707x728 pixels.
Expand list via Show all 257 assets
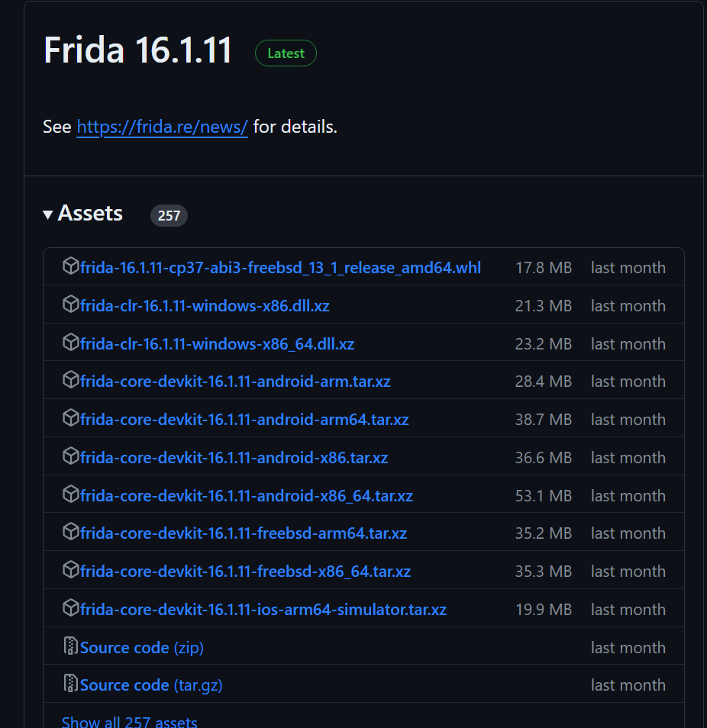tap(129, 722)
